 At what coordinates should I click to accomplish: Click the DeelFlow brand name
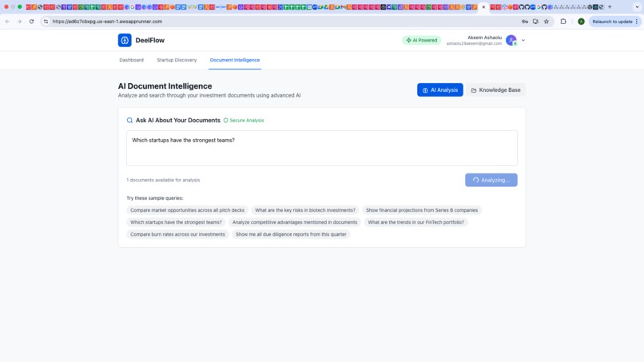[x=150, y=40]
